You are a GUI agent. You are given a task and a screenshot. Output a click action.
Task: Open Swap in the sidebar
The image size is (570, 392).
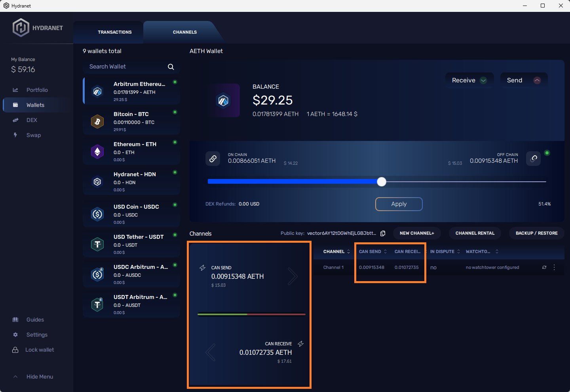[x=34, y=135]
